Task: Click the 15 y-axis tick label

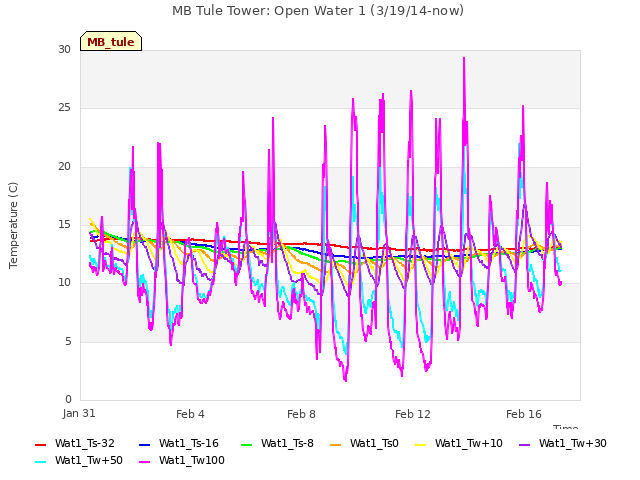Action: click(64, 224)
